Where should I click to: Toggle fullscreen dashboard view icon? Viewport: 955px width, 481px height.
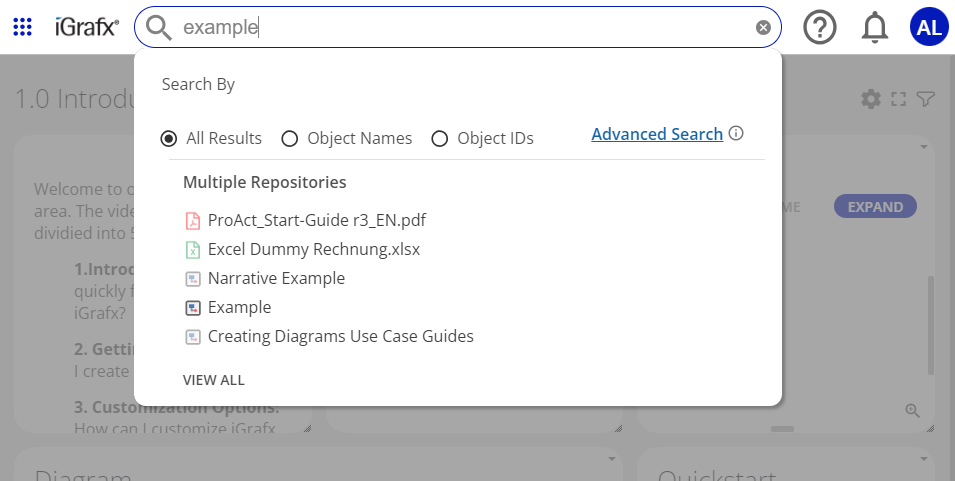tap(898, 99)
